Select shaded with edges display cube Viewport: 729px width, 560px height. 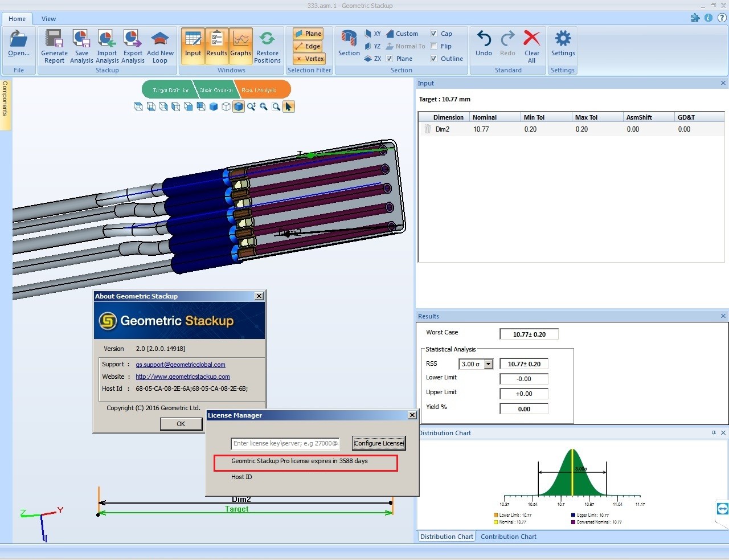tap(239, 107)
